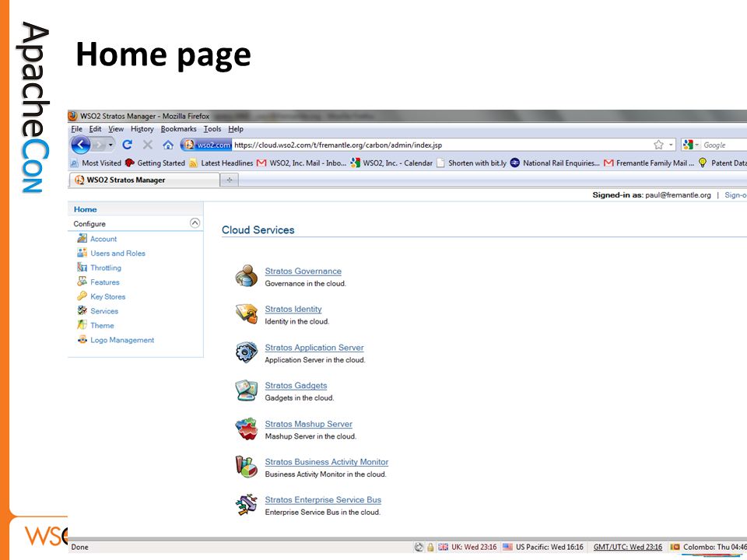Click the US Pacific: Wed 16:16 clock
The image size is (747, 560).
543,547
